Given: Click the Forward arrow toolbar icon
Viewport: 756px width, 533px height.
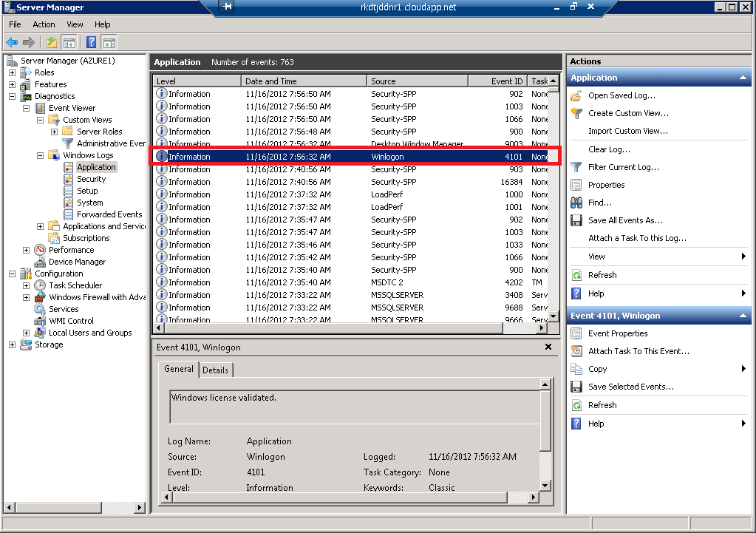Looking at the screenshot, I should pos(29,43).
